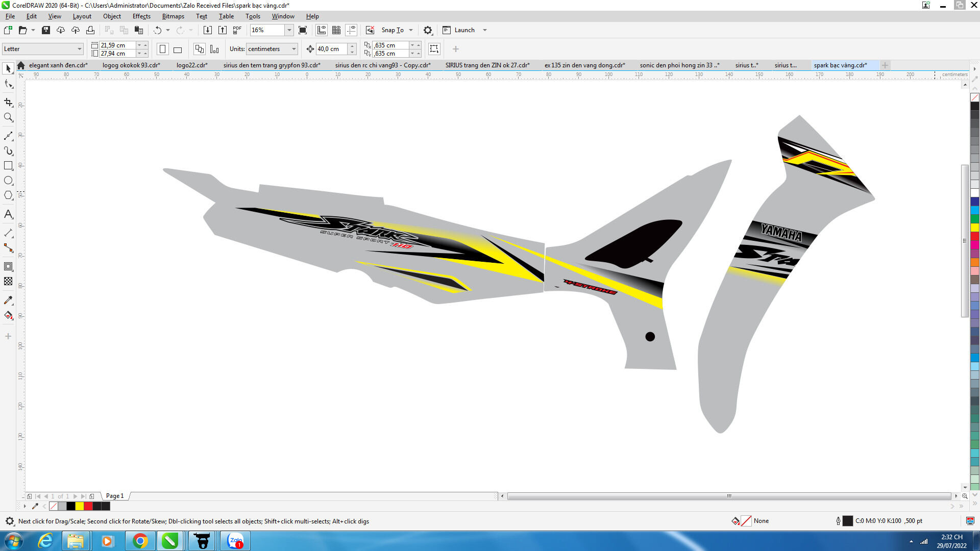
Task: Add a page after the current page
Action: click(91, 496)
